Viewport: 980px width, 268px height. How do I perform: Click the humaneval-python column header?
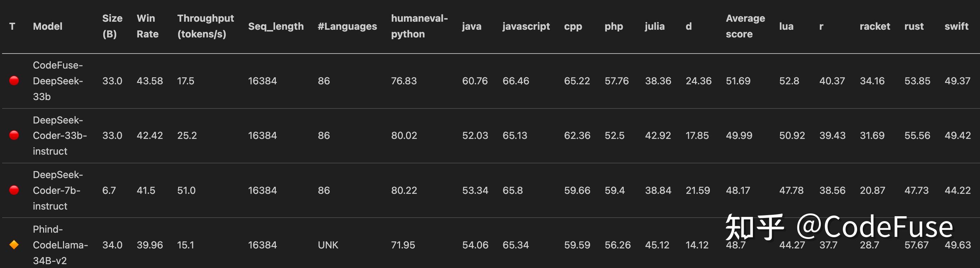419,26
